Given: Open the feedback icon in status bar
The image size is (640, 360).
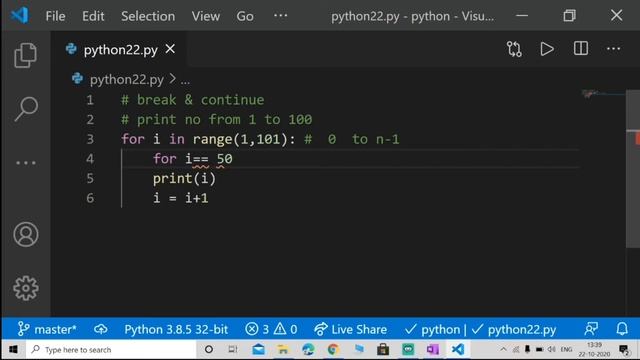Looking at the screenshot, I should click(x=591, y=329).
